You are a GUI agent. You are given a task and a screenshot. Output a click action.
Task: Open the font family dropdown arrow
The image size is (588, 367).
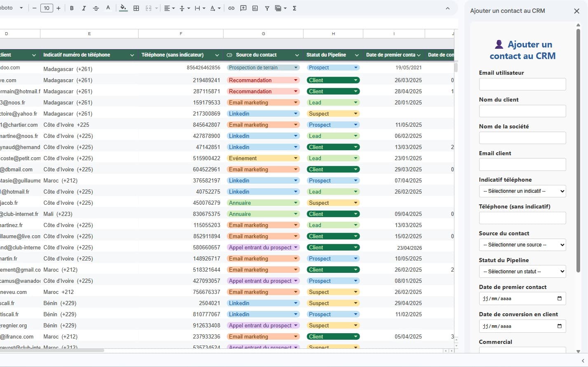[21, 8]
